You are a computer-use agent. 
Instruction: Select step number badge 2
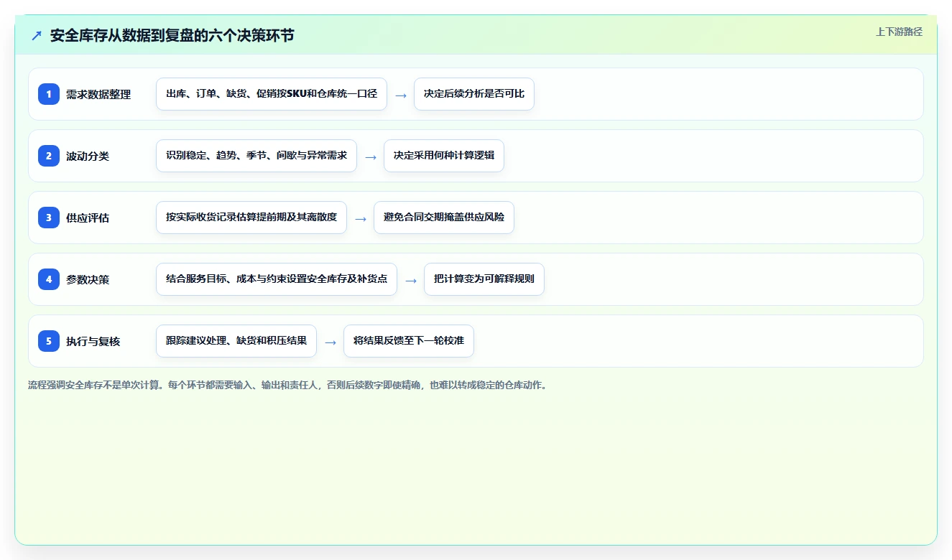[x=49, y=156]
